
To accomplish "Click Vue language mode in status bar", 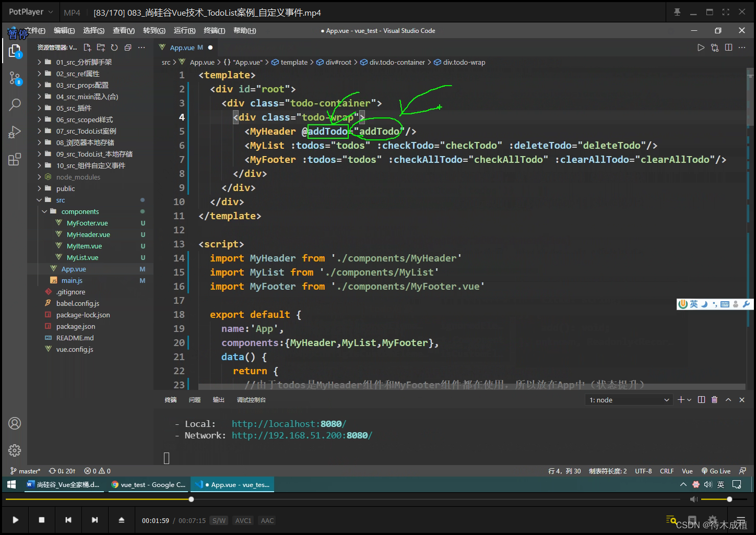I will point(687,471).
